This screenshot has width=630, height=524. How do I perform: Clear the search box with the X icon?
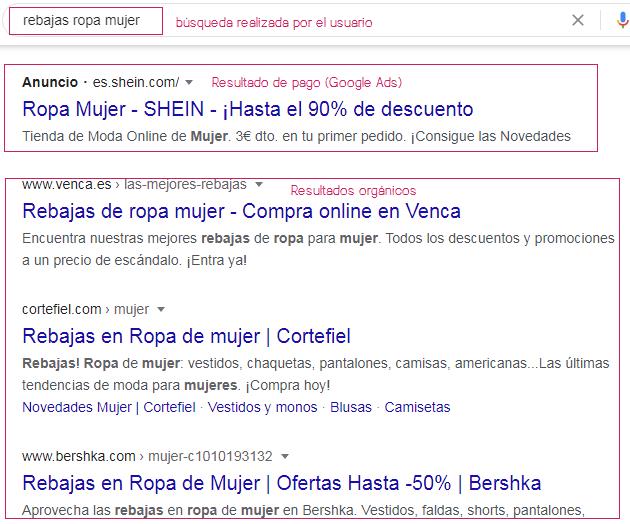[578, 20]
